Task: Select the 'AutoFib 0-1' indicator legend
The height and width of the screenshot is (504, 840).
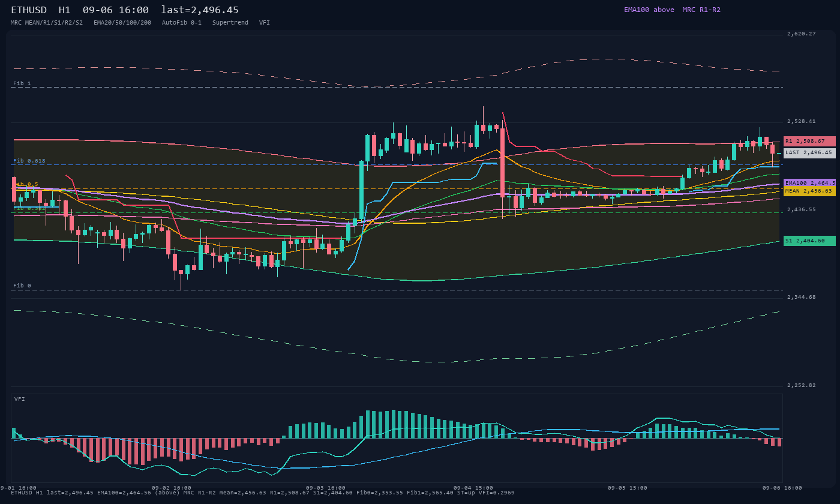Action: click(182, 23)
